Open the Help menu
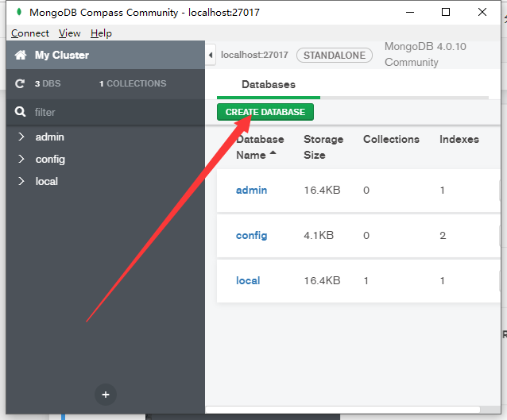Image resolution: width=507 pixels, height=420 pixels. pos(101,33)
